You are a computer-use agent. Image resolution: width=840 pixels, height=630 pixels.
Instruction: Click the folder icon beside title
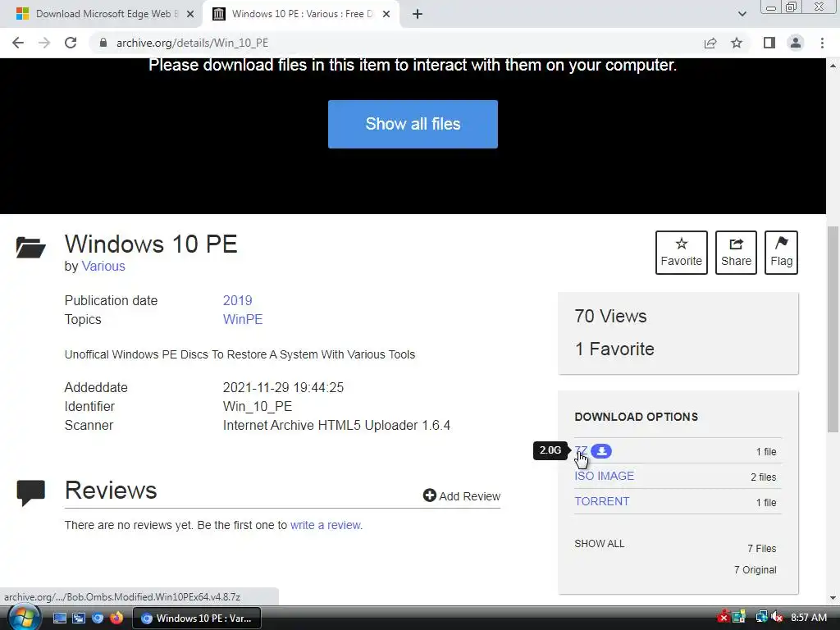coord(30,247)
